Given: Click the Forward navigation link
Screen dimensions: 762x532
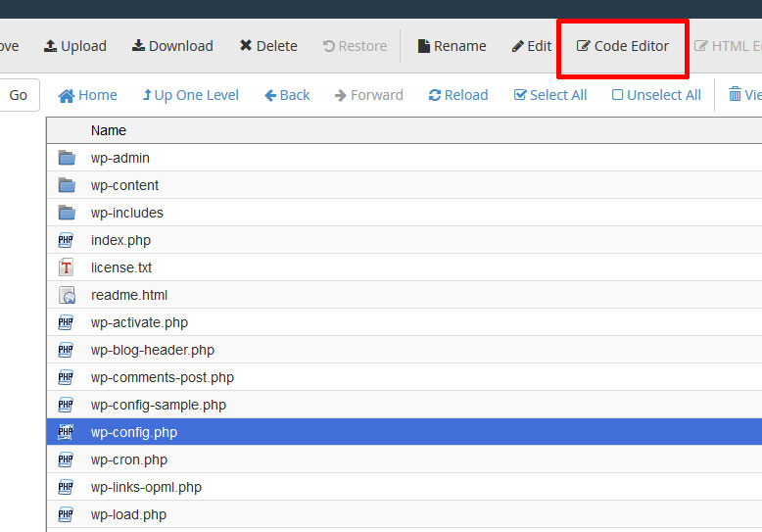Looking at the screenshot, I should coord(369,95).
